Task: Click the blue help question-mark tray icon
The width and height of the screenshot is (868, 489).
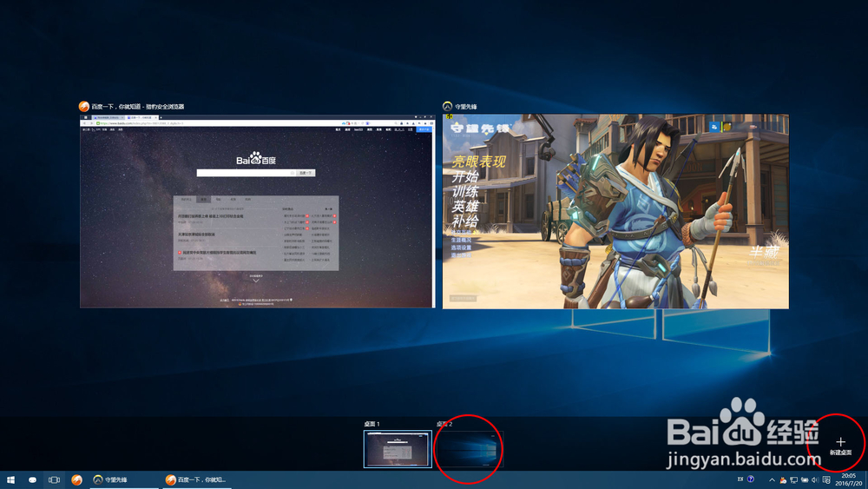Action: pos(751,479)
